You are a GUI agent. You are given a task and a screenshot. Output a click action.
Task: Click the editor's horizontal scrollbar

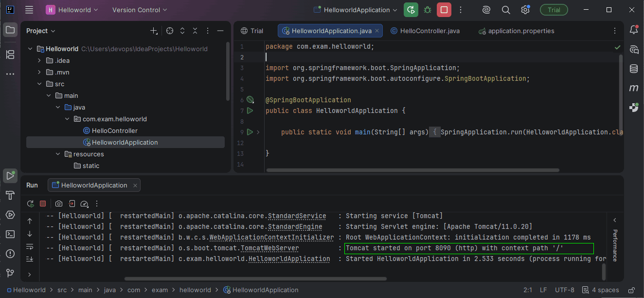click(412, 170)
